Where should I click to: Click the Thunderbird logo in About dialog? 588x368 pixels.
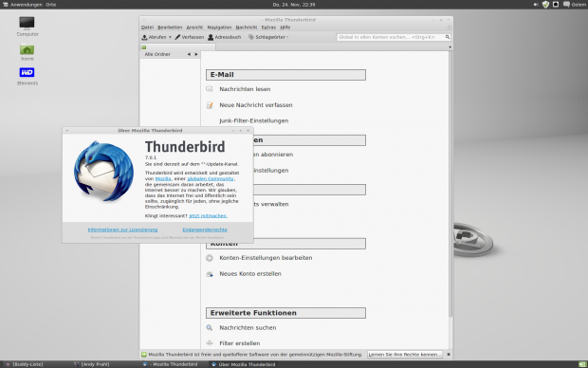coord(103,172)
